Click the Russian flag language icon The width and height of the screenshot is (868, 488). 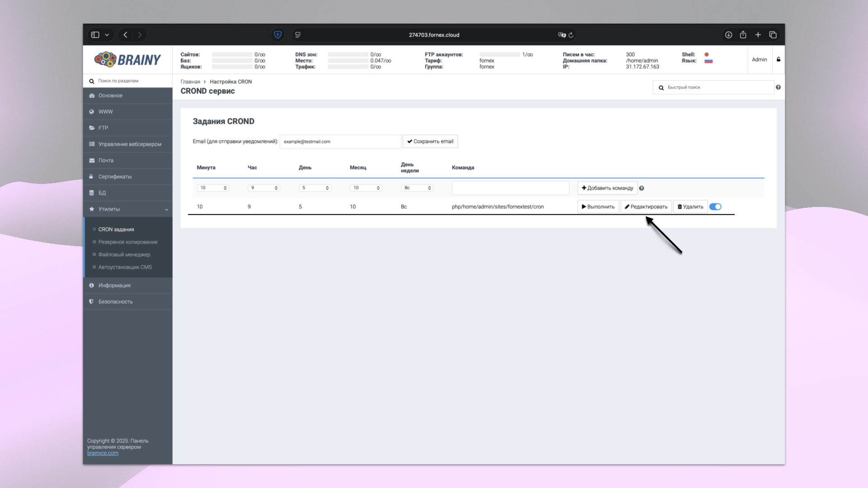(x=708, y=61)
